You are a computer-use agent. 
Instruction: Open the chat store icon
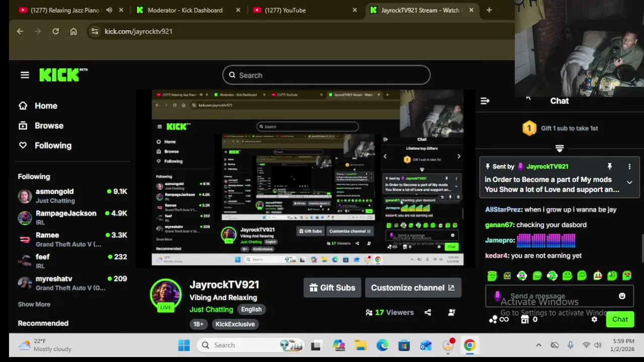coord(525,319)
